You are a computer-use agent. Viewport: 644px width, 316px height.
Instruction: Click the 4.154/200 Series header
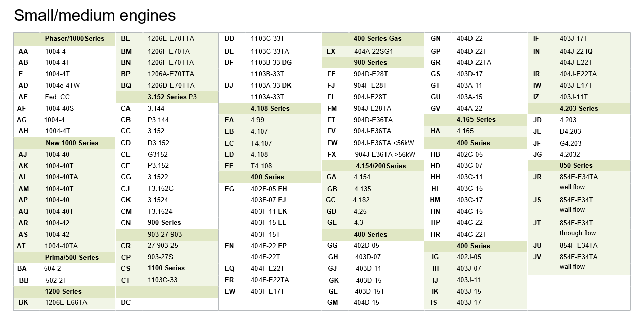380,166
